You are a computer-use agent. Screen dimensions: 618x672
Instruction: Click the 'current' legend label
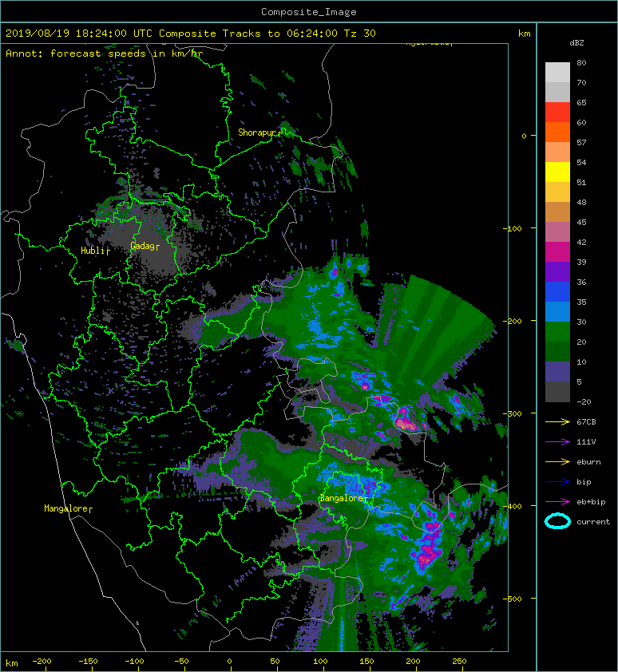593,522
